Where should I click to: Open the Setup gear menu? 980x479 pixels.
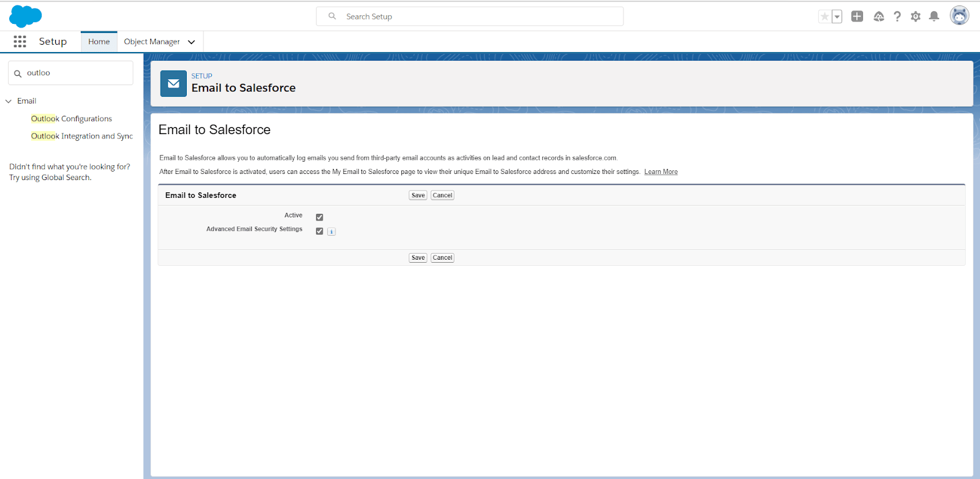tap(915, 17)
